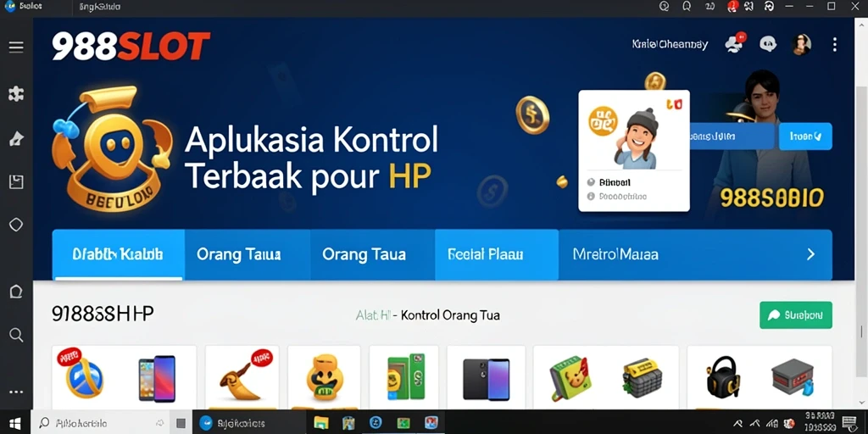Screen dimensions: 868x434
Task: Select the first highlighted category tab
Action: point(118,254)
